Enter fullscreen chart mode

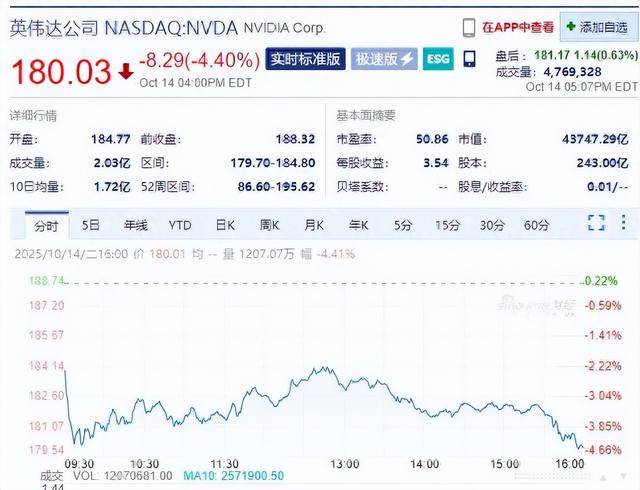pos(596,223)
